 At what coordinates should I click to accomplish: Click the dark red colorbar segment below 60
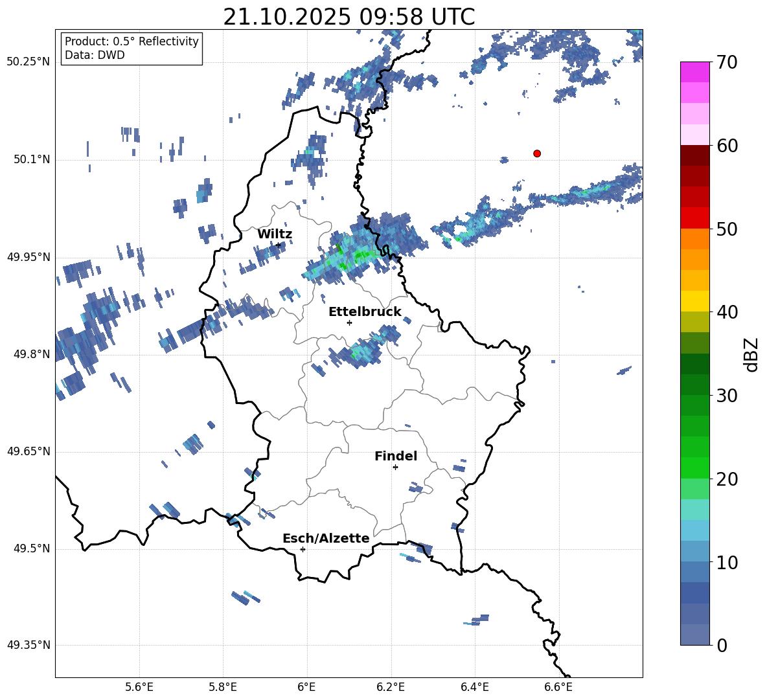pyautogui.click(x=694, y=155)
